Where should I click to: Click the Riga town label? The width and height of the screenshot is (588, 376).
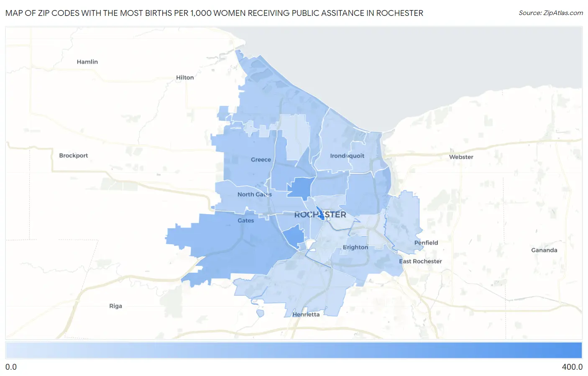[x=116, y=306]
